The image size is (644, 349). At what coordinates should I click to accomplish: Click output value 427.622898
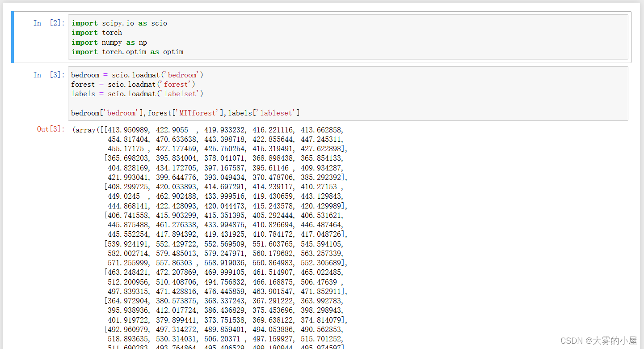[320, 149]
